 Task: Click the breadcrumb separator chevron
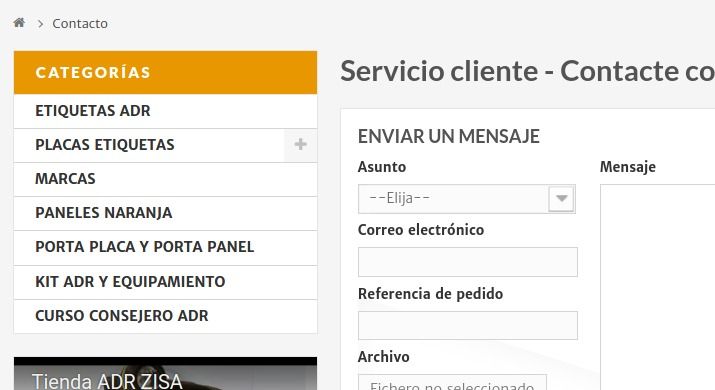[40, 24]
